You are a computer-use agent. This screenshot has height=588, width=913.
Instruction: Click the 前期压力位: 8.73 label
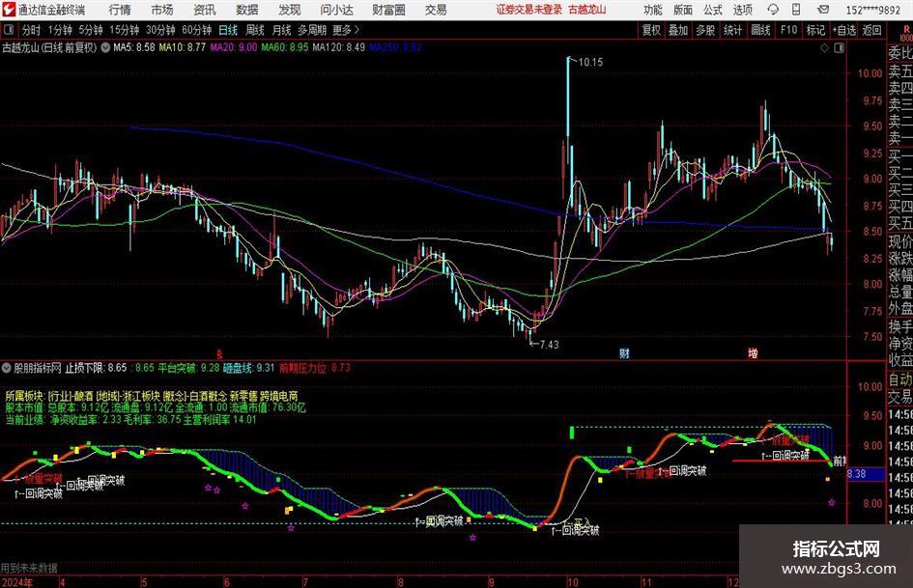click(315, 368)
